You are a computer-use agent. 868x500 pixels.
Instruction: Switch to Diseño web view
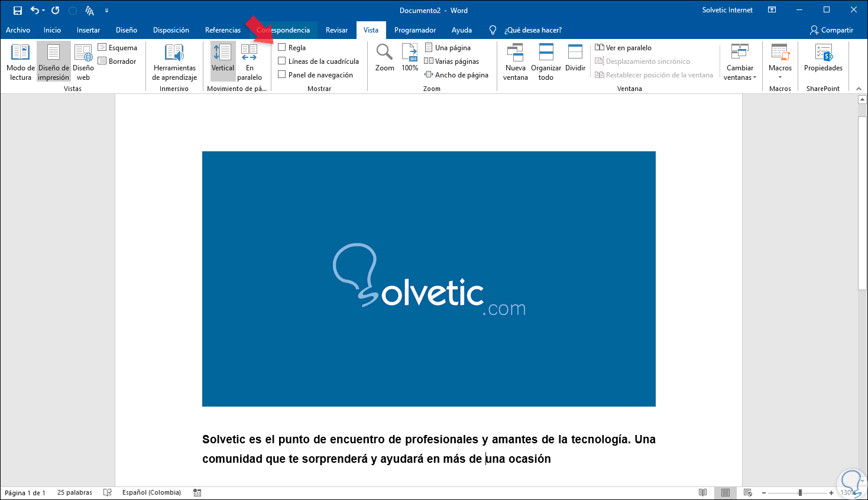click(83, 61)
